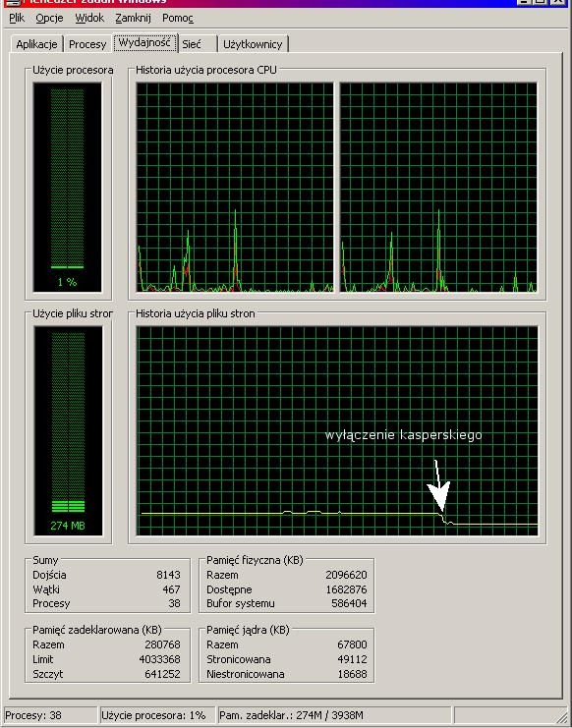
Task: Open the Widok menu
Action: coord(89,18)
